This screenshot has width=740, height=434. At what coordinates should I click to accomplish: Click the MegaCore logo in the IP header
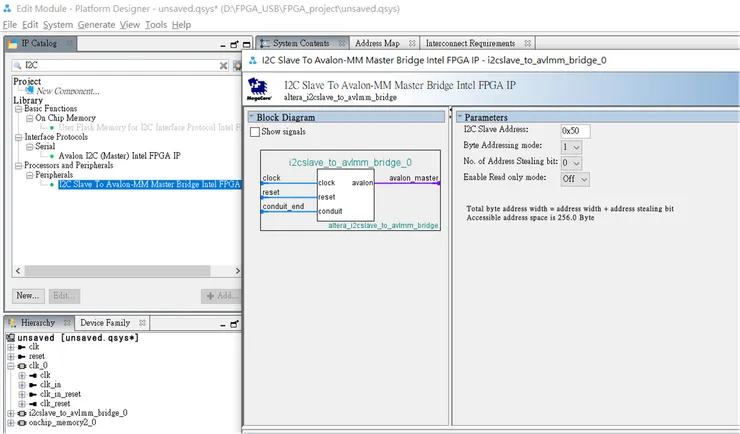pos(258,89)
